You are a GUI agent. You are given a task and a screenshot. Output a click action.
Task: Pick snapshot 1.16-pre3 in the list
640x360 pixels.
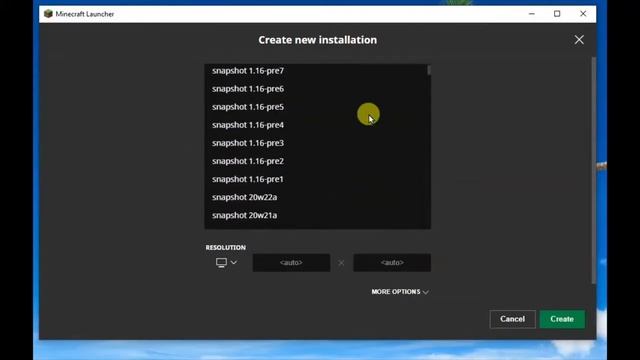[317, 143]
